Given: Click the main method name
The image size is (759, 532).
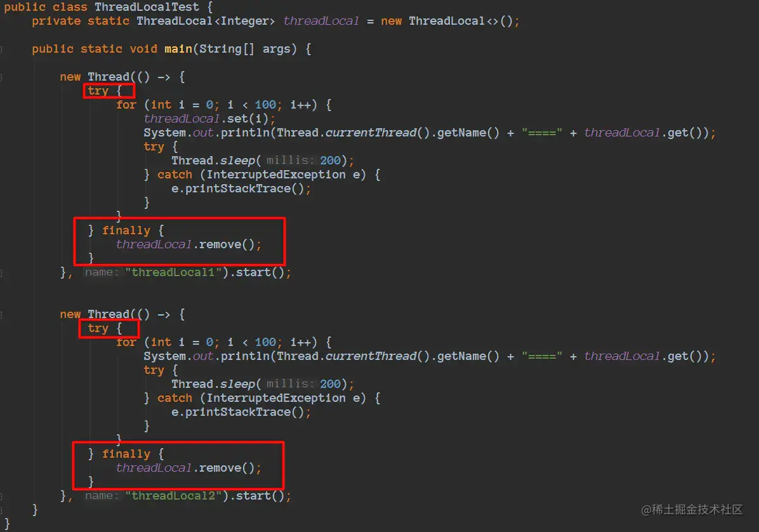Looking at the screenshot, I should pyautogui.click(x=178, y=49).
